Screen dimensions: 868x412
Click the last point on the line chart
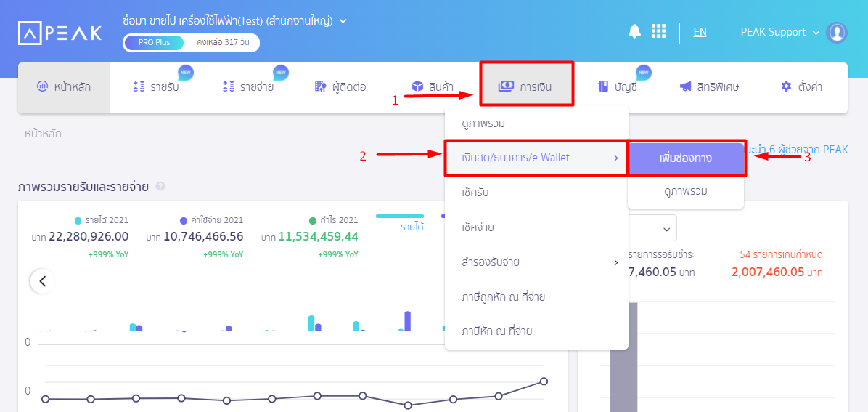pyautogui.click(x=544, y=381)
